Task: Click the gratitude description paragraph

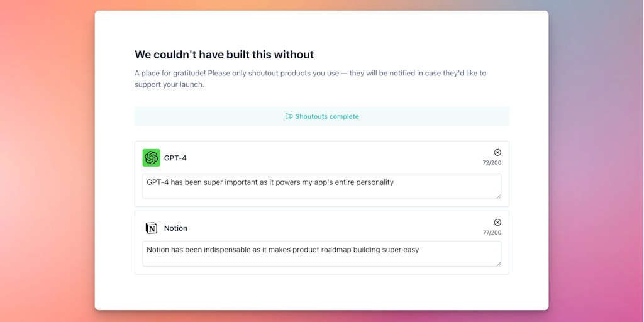Action: [310, 74]
